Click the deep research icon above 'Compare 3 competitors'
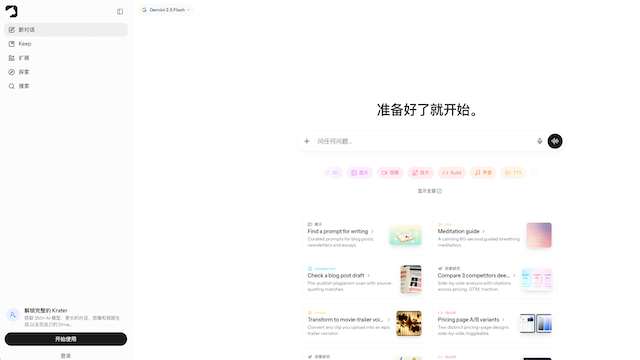The image size is (640, 360). (x=440, y=269)
